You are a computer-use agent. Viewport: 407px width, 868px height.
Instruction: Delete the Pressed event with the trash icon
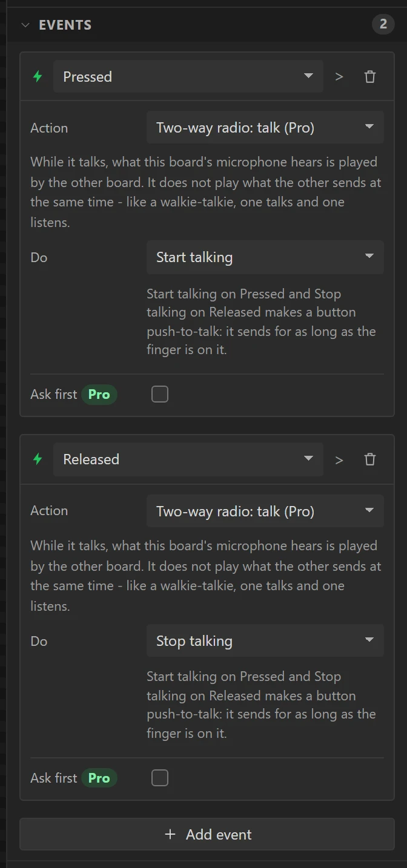coord(370,77)
